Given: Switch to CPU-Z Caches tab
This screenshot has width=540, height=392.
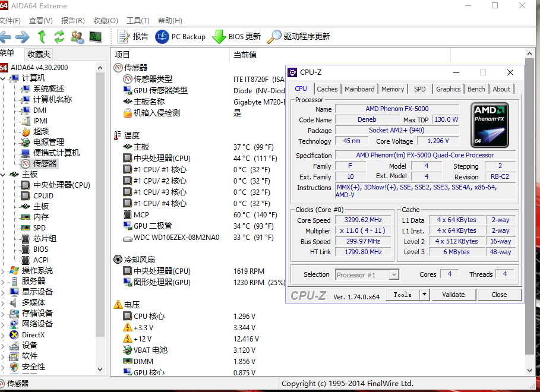Looking at the screenshot, I should click(x=327, y=89).
